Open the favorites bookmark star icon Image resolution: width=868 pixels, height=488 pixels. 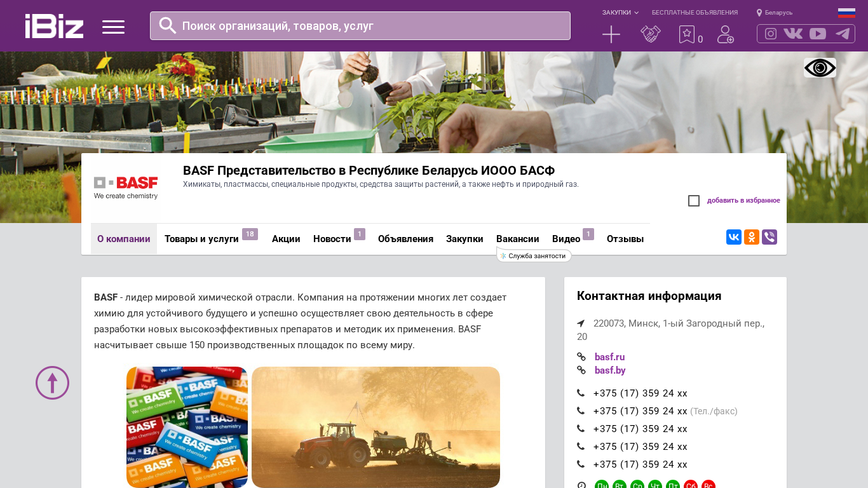point(687,34)
